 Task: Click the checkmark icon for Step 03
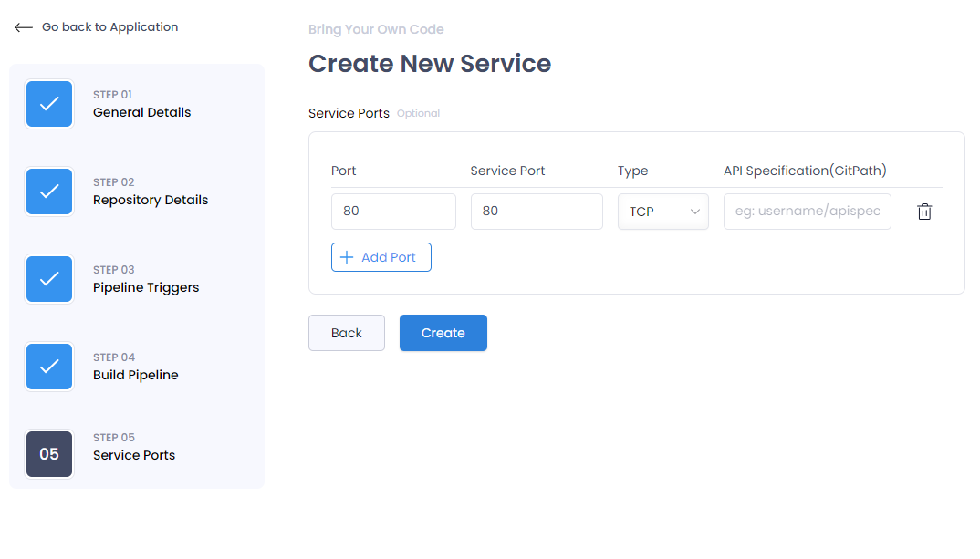(x=49, y=279)
